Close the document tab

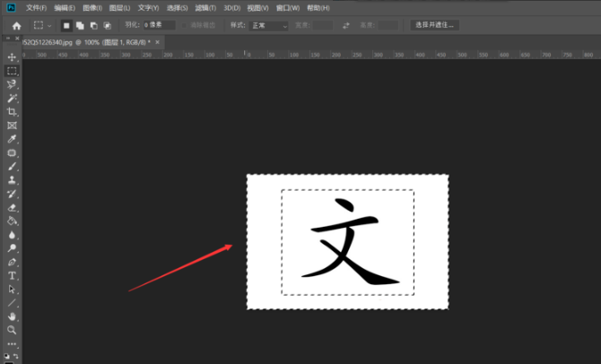[159, 41]
